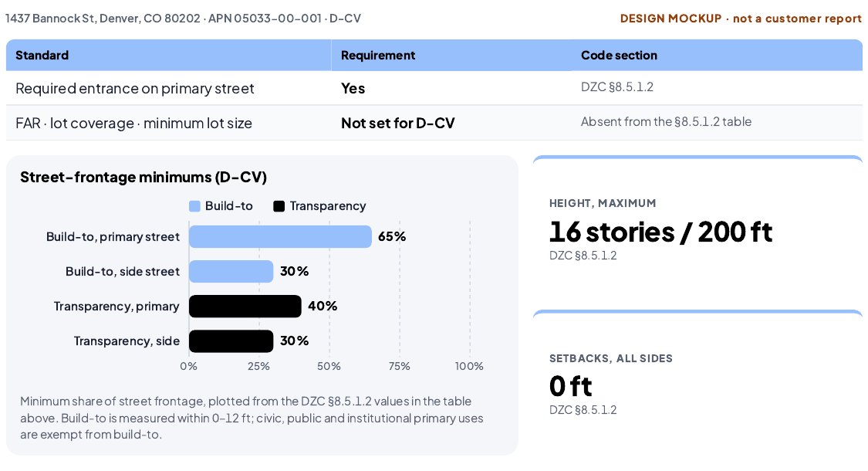868x471 pixels.
Task: Click the '65%' bar value label
Action: 392,236
